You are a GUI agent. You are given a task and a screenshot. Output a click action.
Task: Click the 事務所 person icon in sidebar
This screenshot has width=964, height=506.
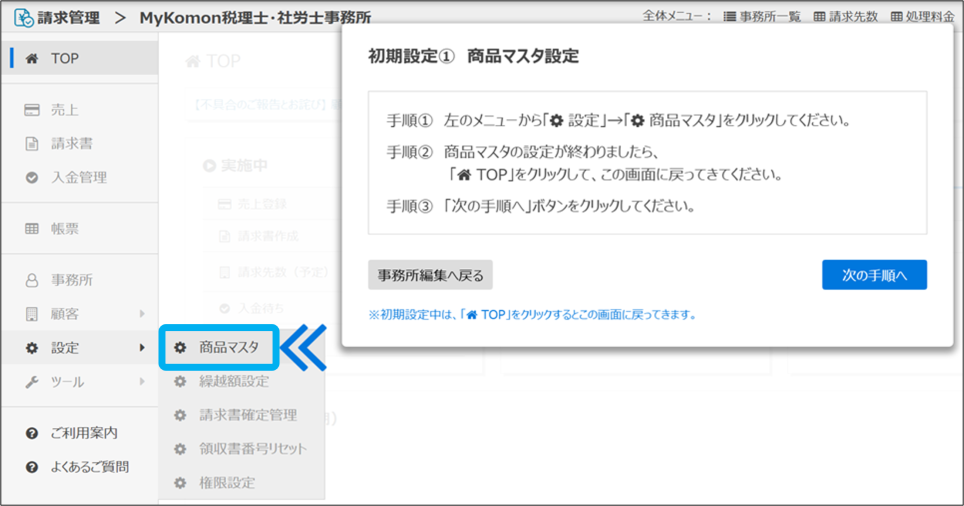click(32, 280)
